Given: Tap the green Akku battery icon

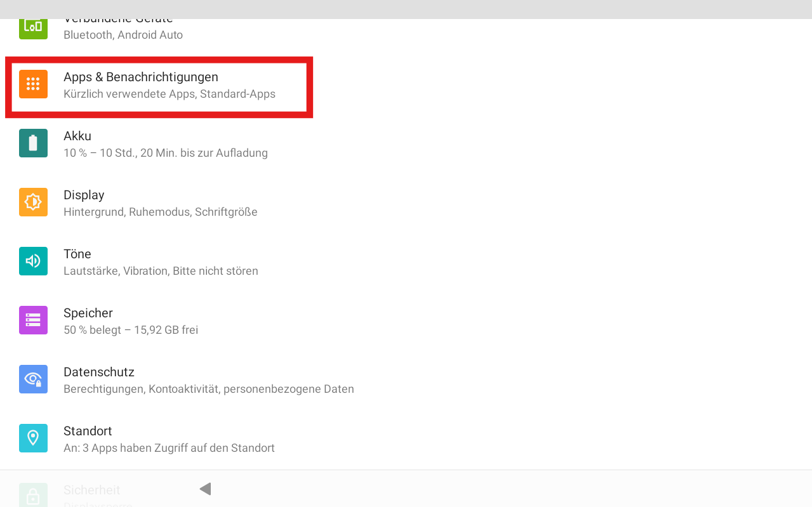Looking at the screenshot, I should 33,143.
